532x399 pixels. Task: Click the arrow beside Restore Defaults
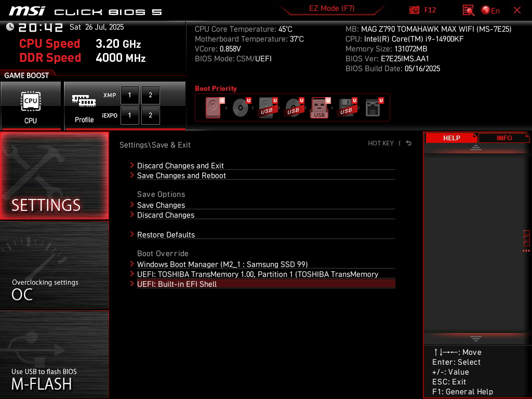click(132, 234)
